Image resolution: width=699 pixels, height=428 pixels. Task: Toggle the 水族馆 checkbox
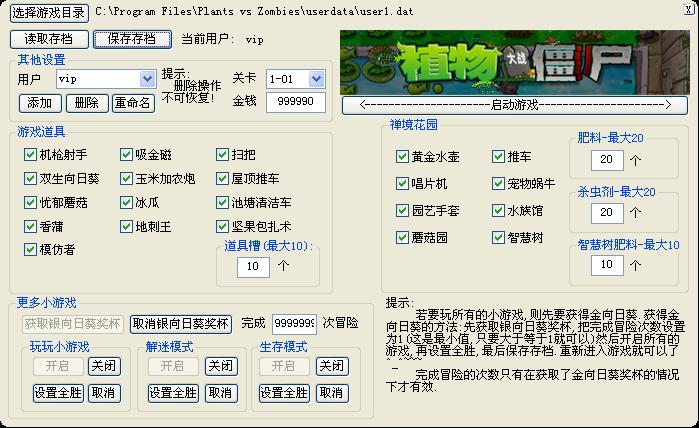pyautogui.click(x=498, y=210)
